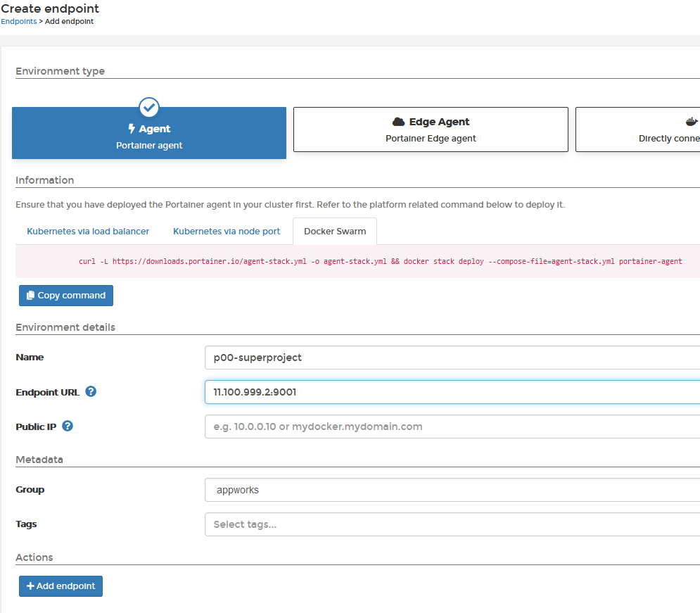Select the Edge Agent environment type
Image resolution: width=700 pixels, height=613 pixels.
coord(430,129)
